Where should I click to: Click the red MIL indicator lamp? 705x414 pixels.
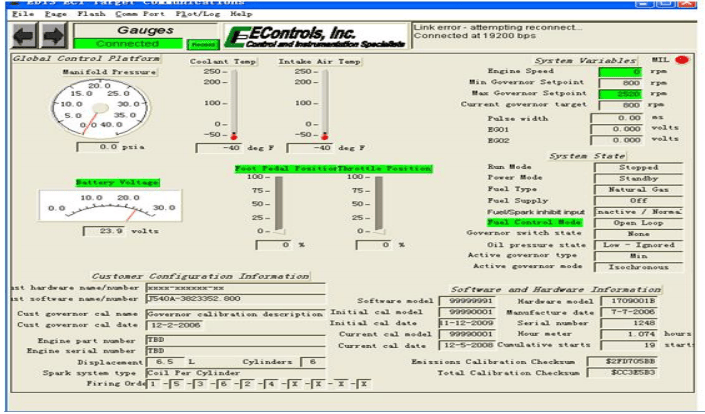[682, 60]
